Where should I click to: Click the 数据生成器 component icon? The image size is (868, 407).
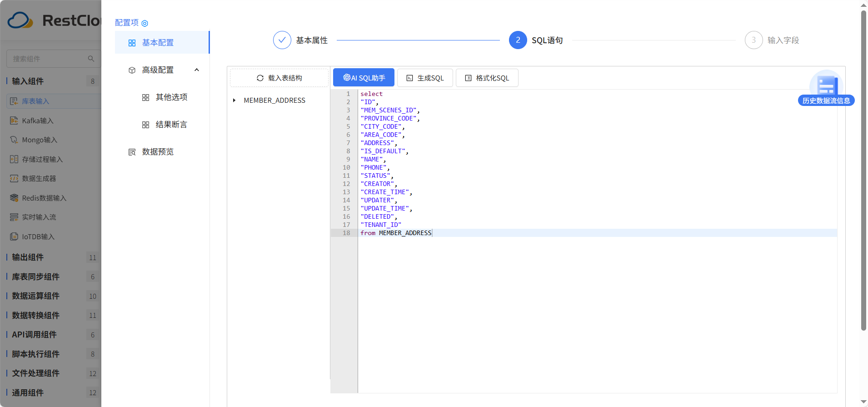[14, 178]
